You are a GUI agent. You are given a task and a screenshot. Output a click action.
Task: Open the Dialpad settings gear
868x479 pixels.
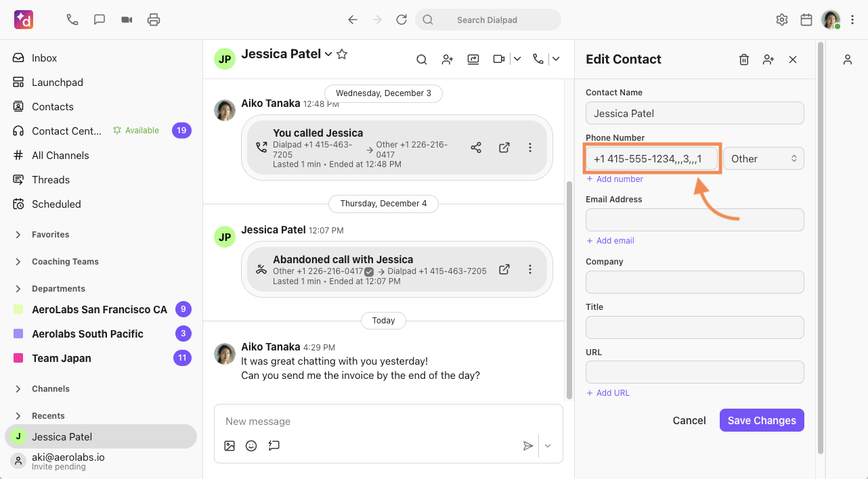781,20
